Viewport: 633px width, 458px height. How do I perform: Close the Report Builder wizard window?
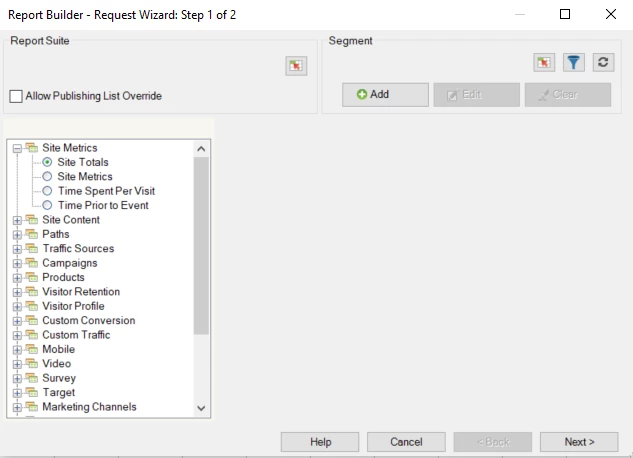click(611, 15)
